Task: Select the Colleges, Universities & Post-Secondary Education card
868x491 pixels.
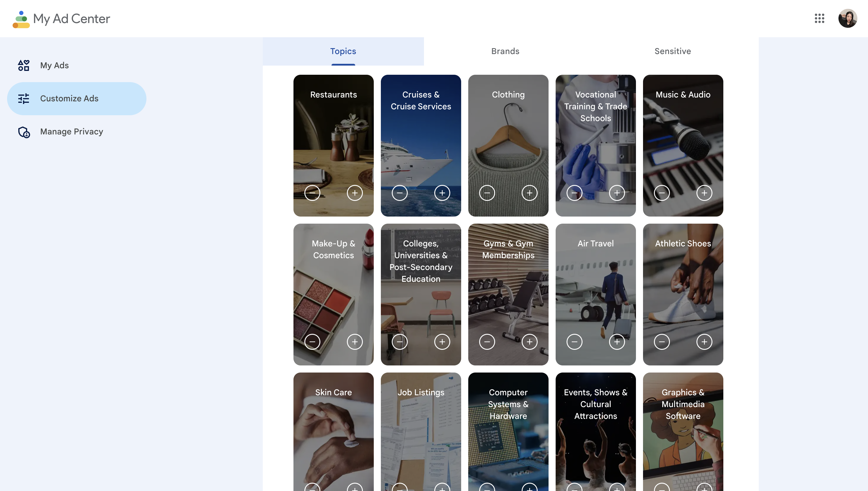Action: click(421, 295)
